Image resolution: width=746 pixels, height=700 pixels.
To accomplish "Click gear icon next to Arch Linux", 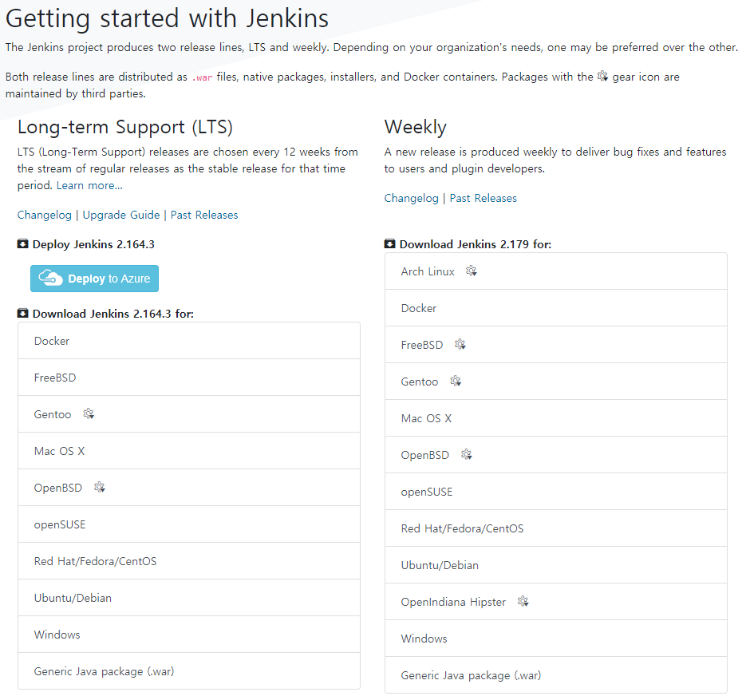I will click(471, 271).
